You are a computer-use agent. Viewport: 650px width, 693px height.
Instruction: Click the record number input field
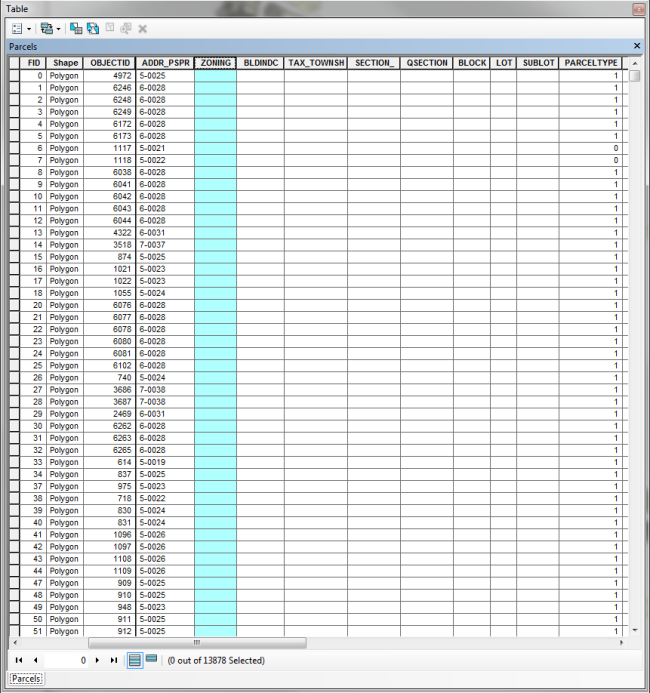click(x=67, y=660)
